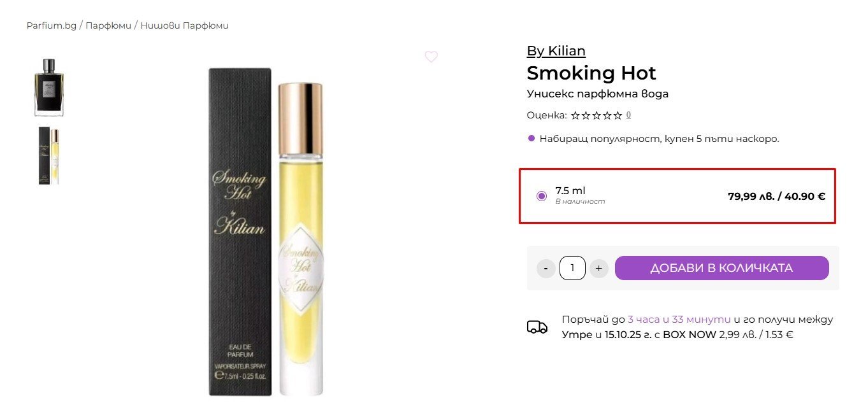Navigate to Нишови Парфюми breadcrumb
868x417 pixels.
pos(184,26)
